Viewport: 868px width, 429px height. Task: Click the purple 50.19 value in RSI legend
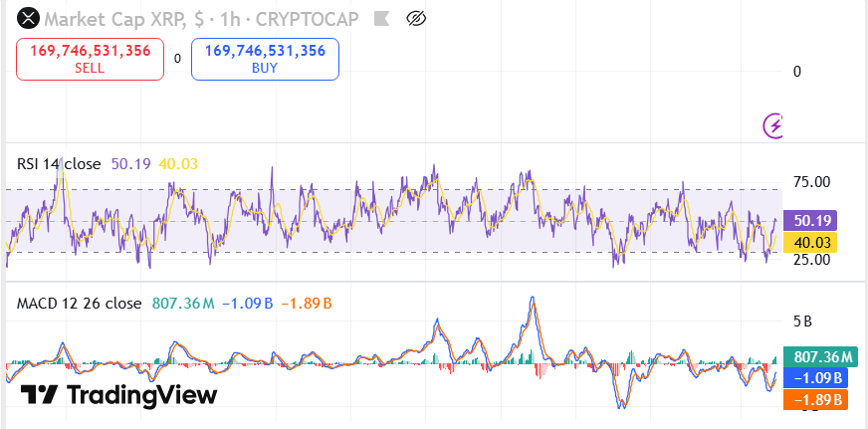pyautogui.click(x=132, y=164)
